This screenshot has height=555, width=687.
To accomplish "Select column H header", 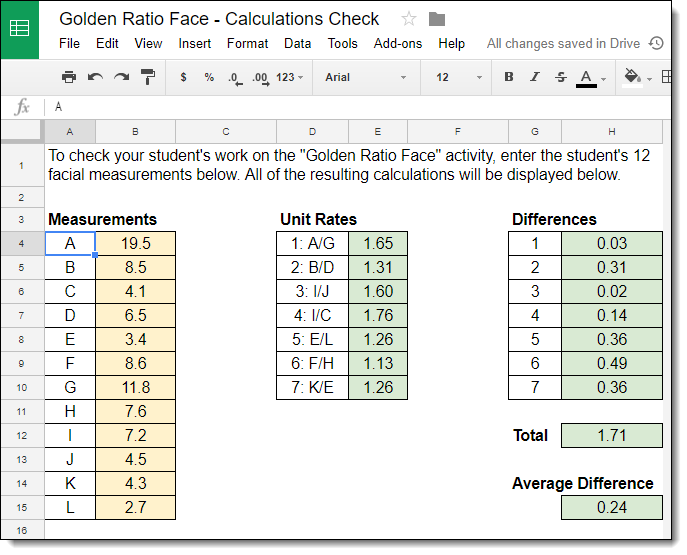I will point(612,131).
